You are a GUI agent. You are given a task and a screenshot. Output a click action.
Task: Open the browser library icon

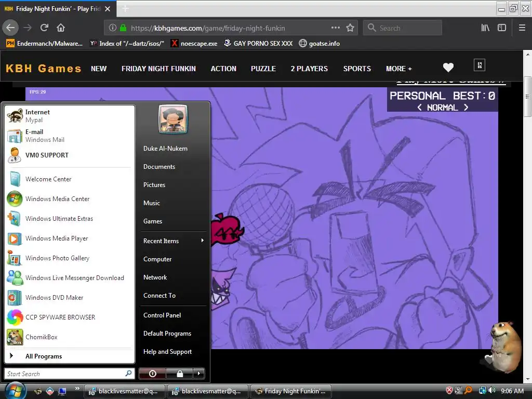485,28
